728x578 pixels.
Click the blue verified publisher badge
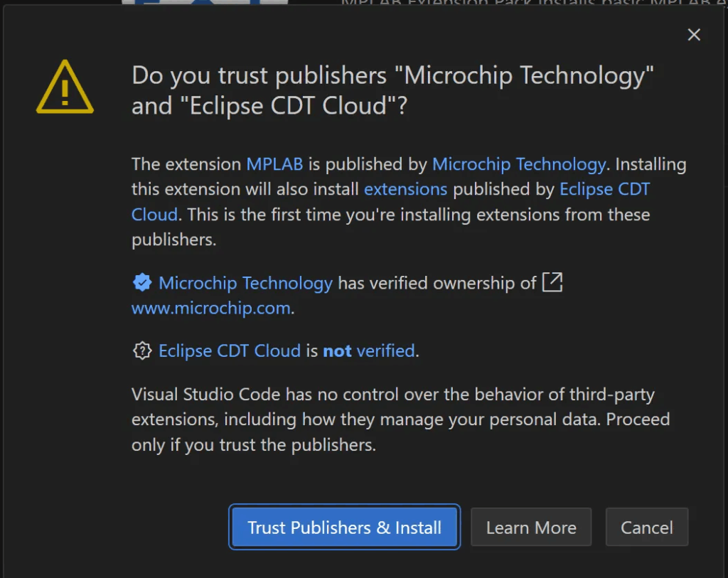pos(142,283)
